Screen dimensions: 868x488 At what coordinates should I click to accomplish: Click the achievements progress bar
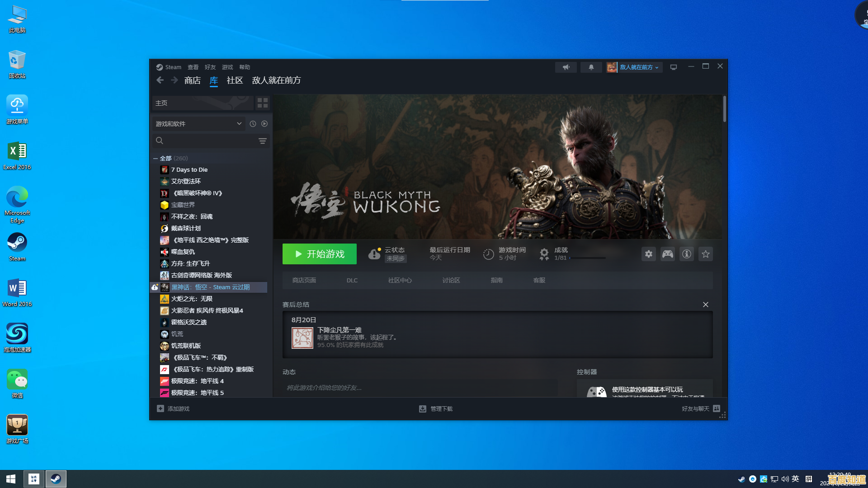tap(587, 258)
